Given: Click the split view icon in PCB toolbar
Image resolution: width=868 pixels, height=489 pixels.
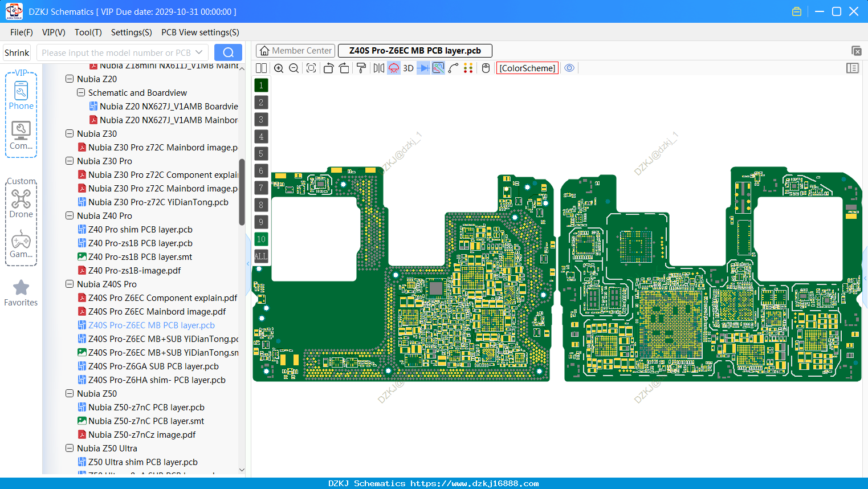Looking at the screenshot, I should pos(261,68).
